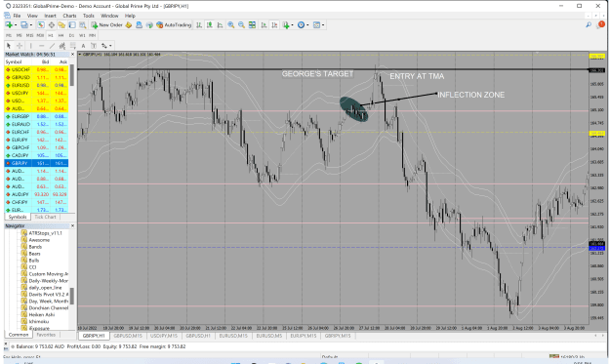Open the File menu
Screen dimensions: 610x364
(17, 16)
